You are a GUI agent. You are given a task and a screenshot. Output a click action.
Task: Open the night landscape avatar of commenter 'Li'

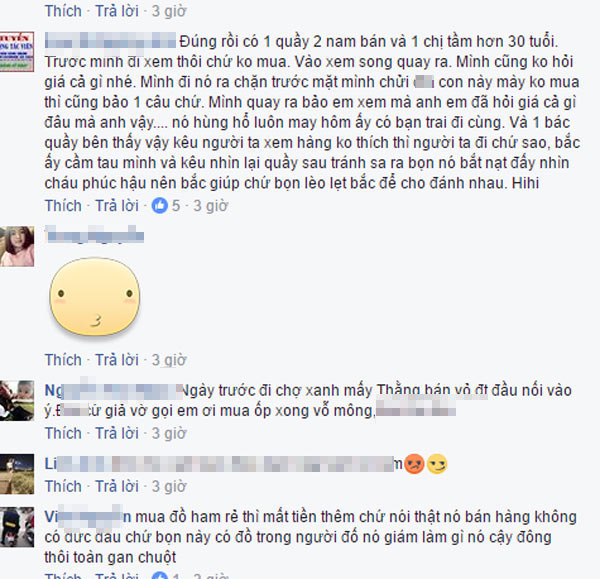17,474
